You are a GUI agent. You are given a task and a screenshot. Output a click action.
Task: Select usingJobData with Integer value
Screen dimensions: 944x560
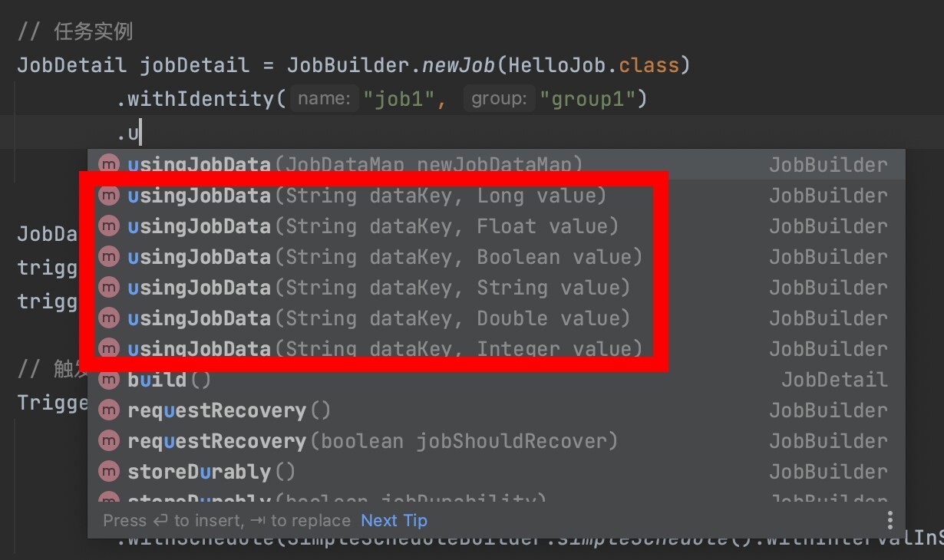pos(385,349)
